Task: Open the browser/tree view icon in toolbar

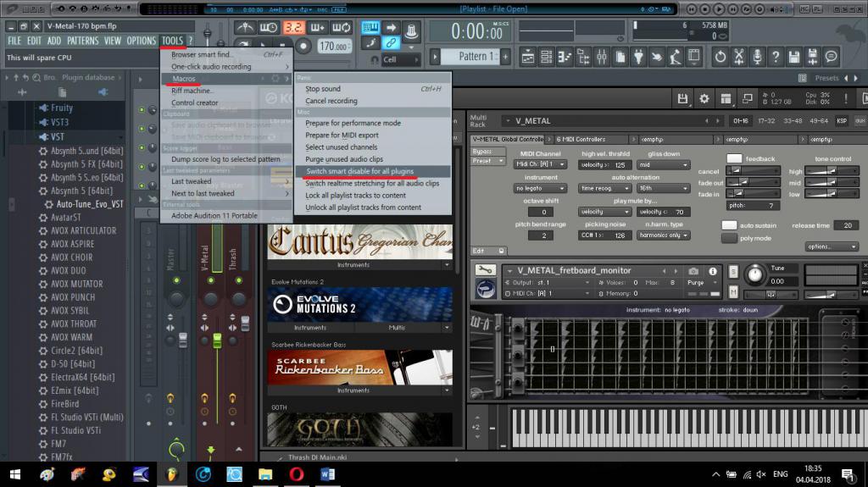Action: pyautogui.click(x=583, y=57)
